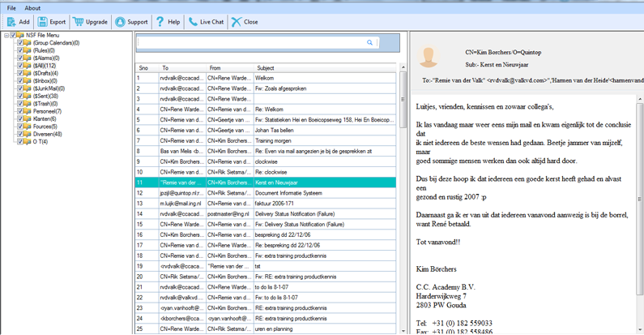Select the email with subject Welkom

(x=266, y=78)
